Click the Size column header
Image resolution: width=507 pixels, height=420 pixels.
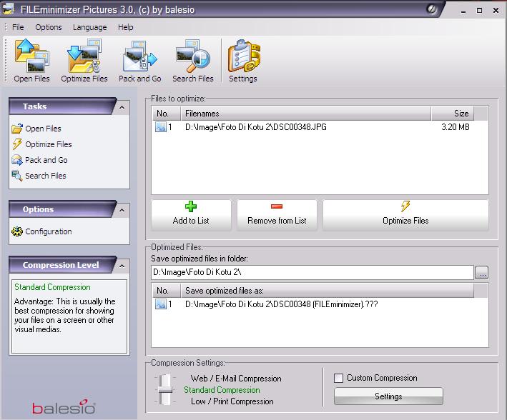pyautogui.click(x=453, y=114)
